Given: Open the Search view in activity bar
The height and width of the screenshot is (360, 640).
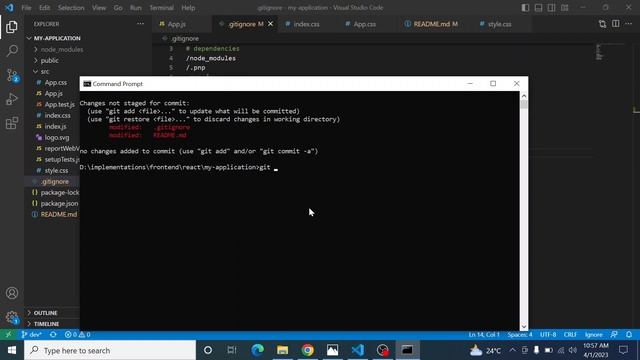Looking at the screenshot, I should pyautogui.click(x=11, y=51).
